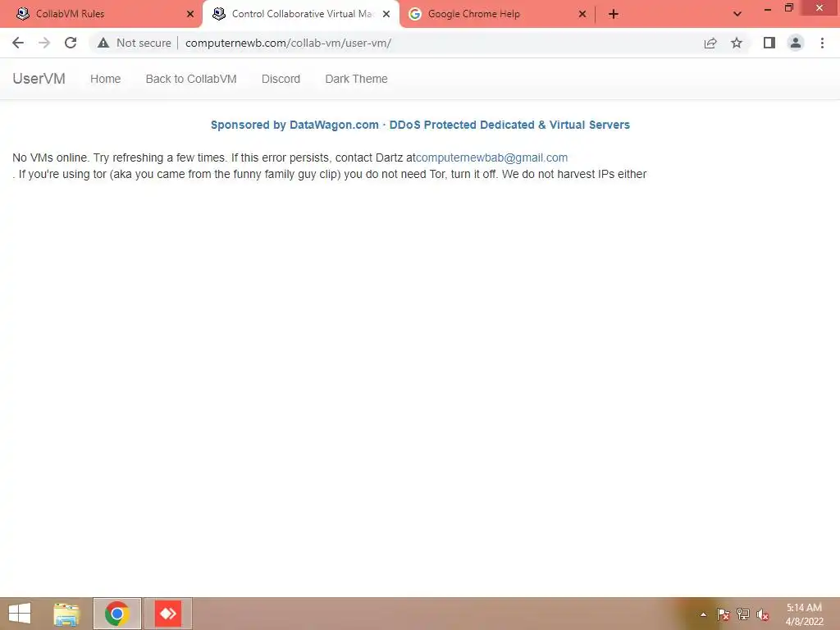
Task: Click the muted volume tray icon
Action: click(x=763, y=614)
